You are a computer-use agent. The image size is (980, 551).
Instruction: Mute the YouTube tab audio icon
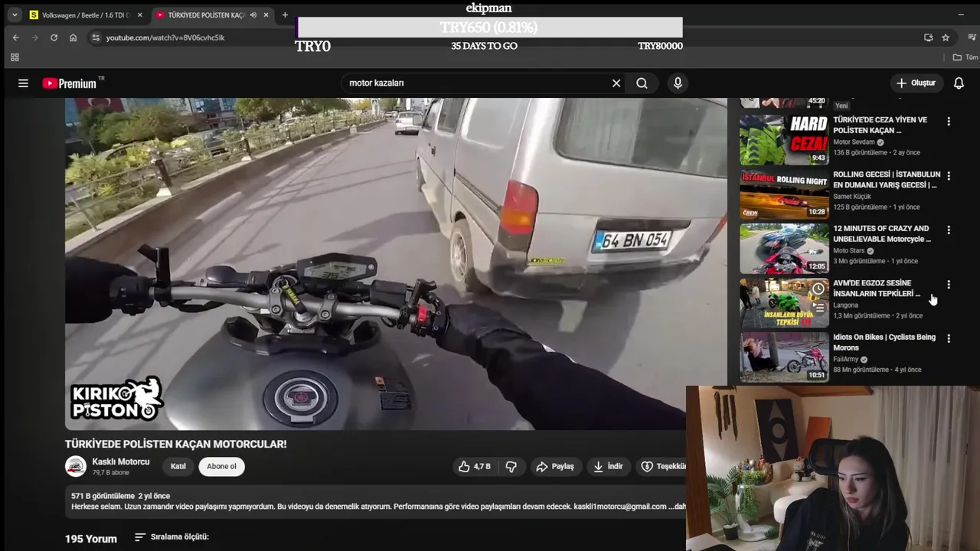[253, 15]
